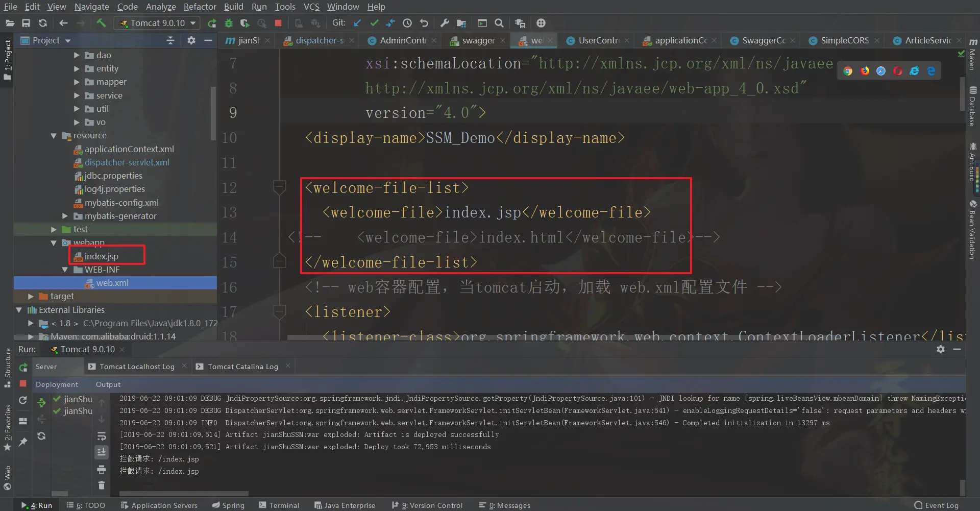Toggle soft-wrap in the console output

coord(102,436)
